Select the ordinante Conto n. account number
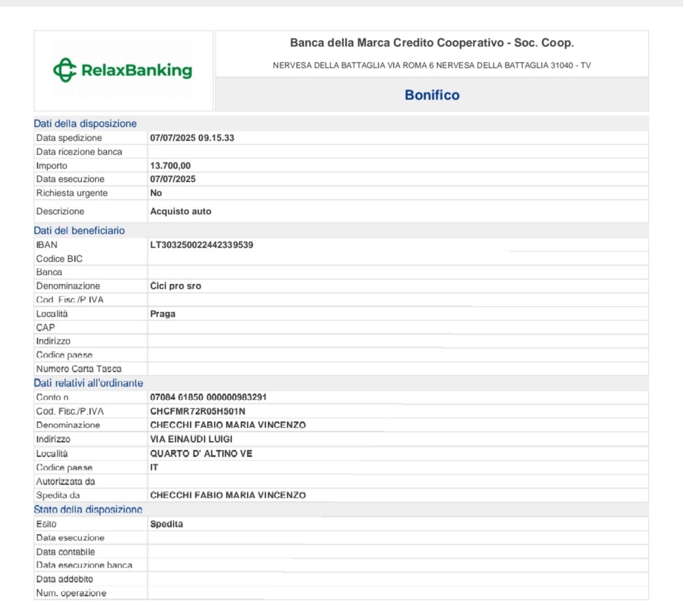683x616 pixels. tap(208, 397)
